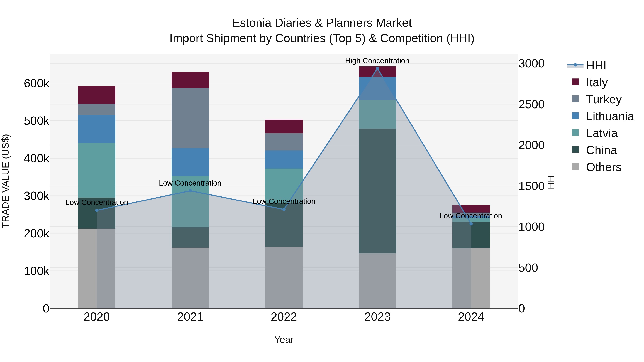Screen dimensions: 644x362
Task: Click the TRADE VALUE (US$) axis title
Action: pos(6,181)
